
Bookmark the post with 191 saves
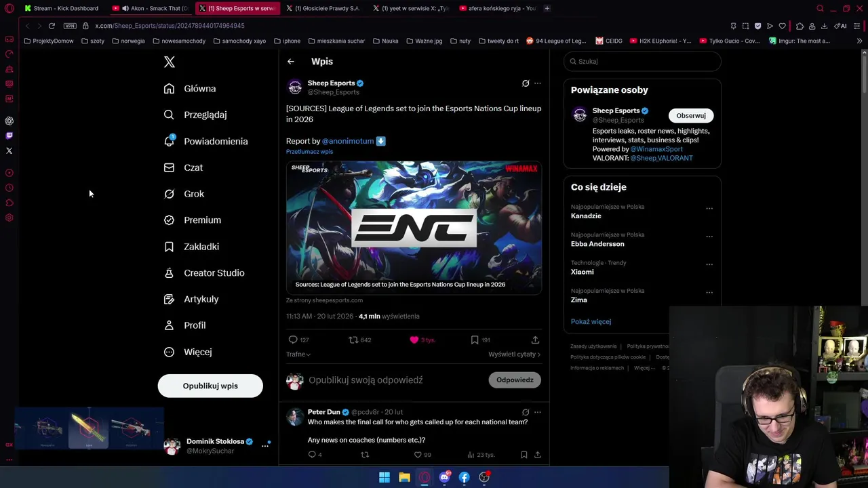tap(475, 340)
